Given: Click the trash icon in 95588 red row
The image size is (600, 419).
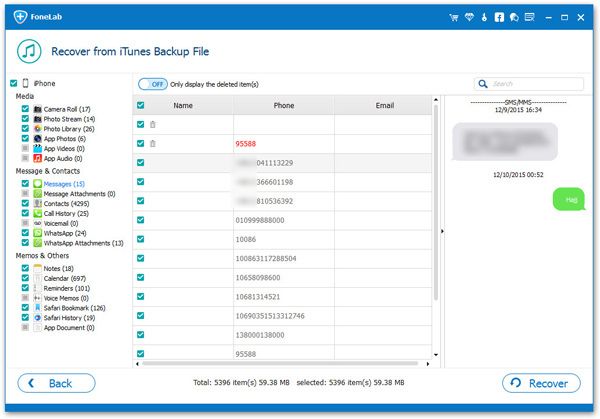Looking at the screenshot, I should (x=153, y=143).
